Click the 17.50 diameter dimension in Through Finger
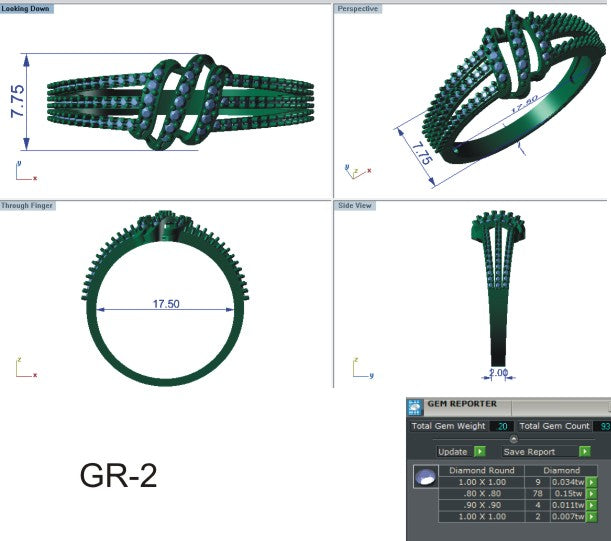This screenshot has width=611, height=541. pyautogui.click(x=166, y=304)
